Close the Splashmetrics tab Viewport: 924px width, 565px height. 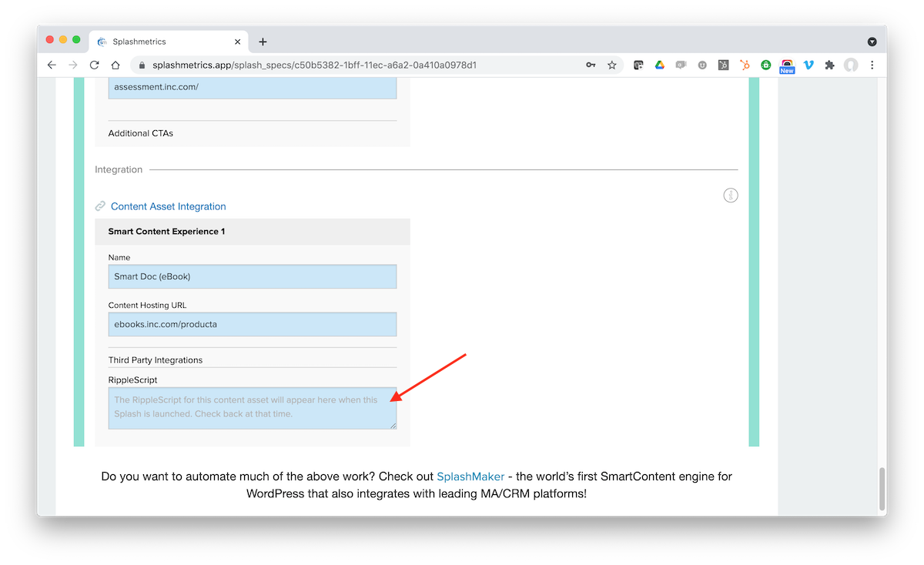tap(237, 42)
